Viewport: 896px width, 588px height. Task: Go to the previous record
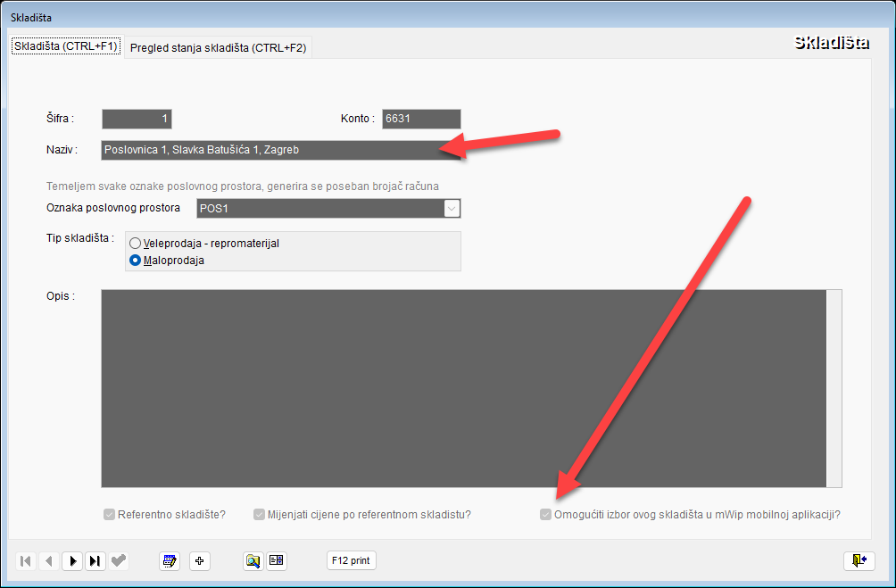click(x=49, y=561)
